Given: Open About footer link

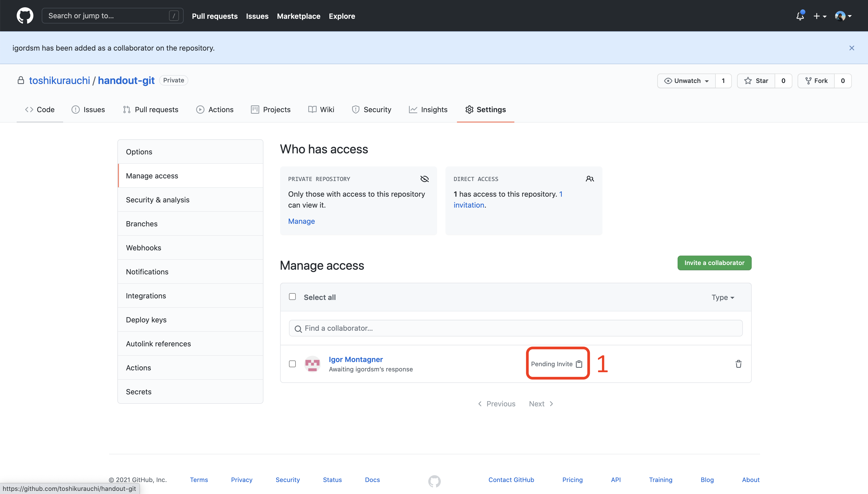Looking at the screenshot, I should tap(751, 480).
